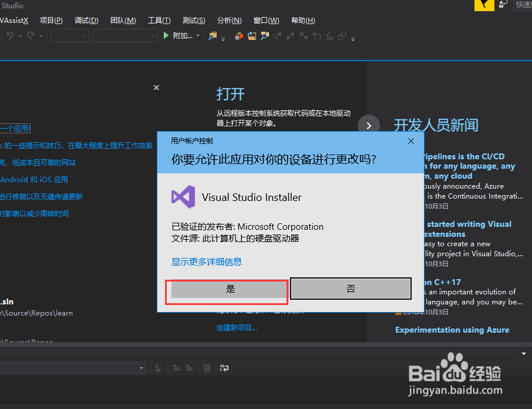
Task: Open the VAssistX menu
Action: (x=14, y=21)
